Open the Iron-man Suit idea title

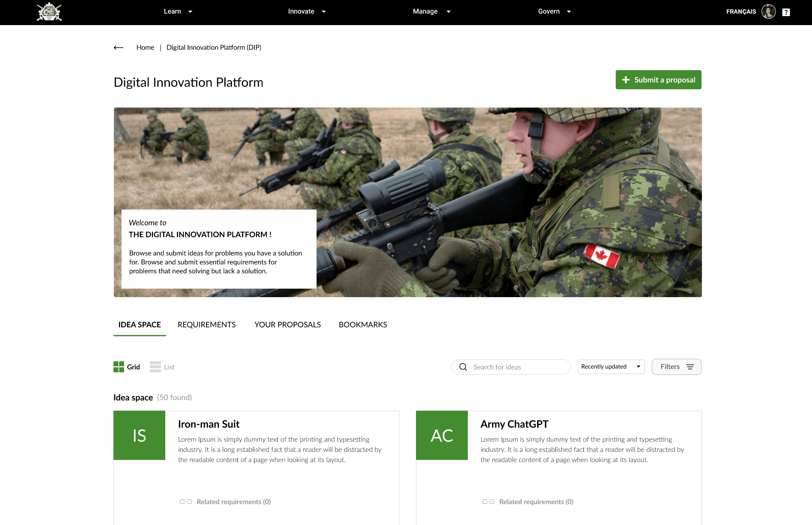click(x=209, y=424)
